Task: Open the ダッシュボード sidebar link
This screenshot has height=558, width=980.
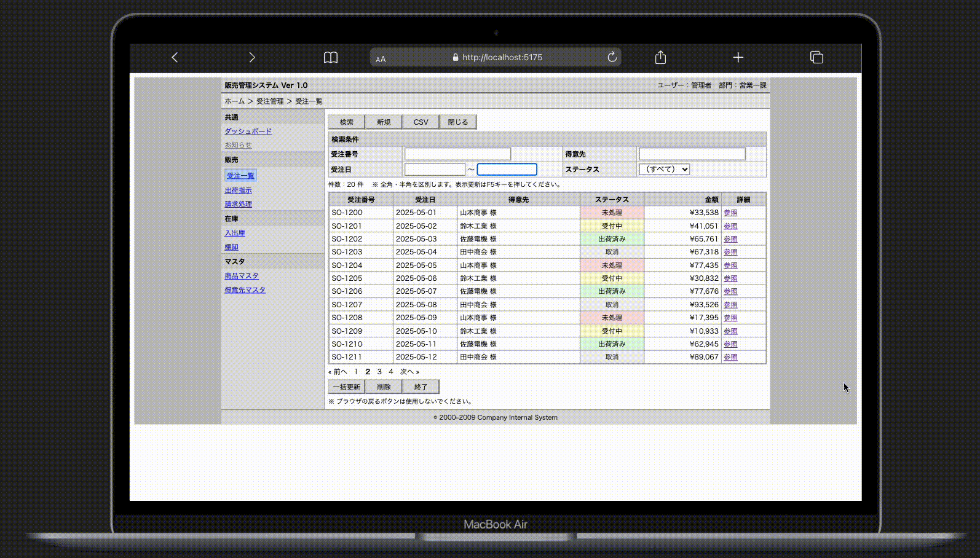Action: click(248, 131)
